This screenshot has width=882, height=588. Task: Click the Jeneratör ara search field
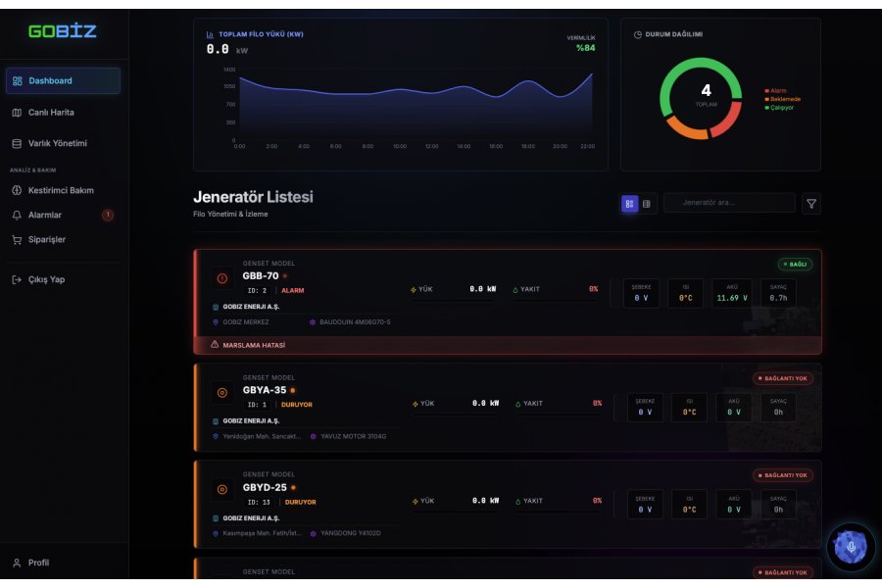pos(729,203)
